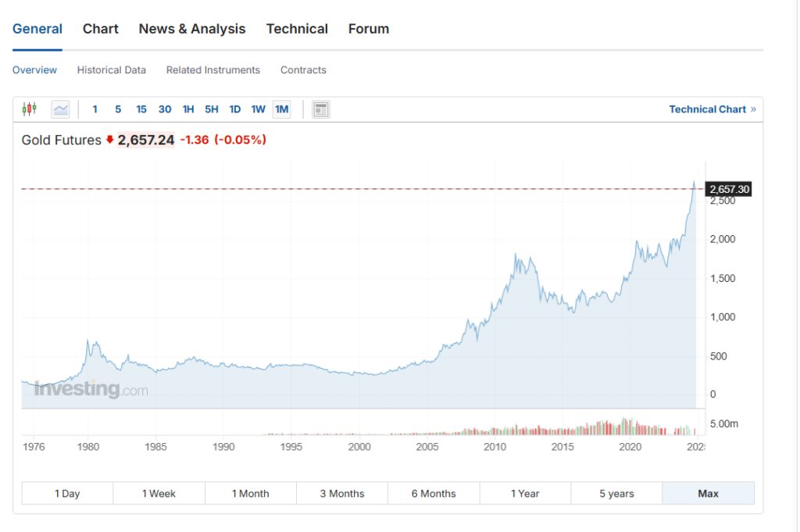800x532 pixels.
Task: Choose the 15 minute interval
Action: tap(141, 109)
